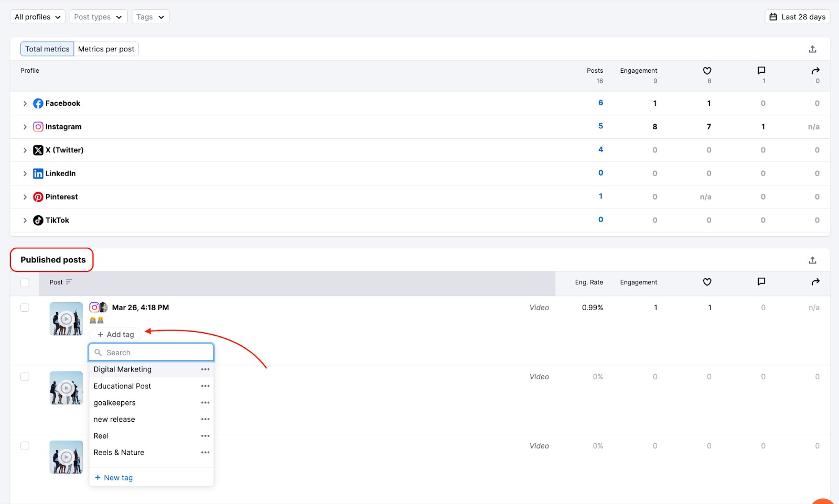The image size is (839, 504).
Task: Check the select-all checkbox above the post list
Action: point(25,282)
